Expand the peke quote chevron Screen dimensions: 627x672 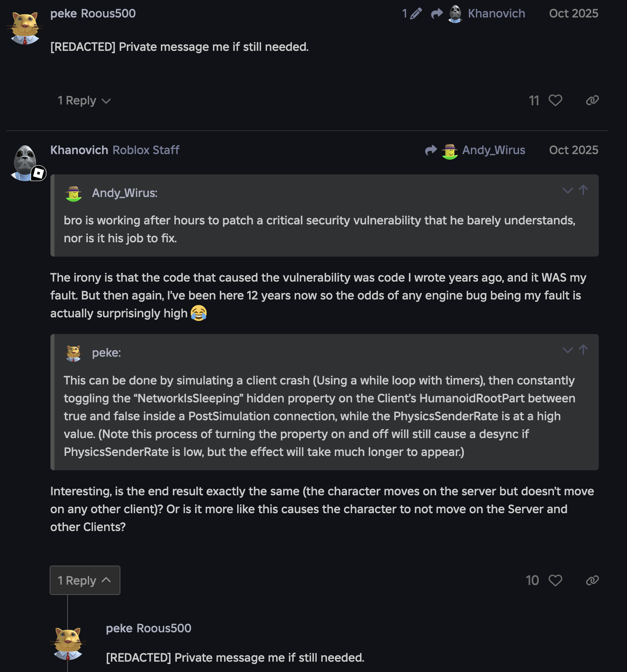coord(567,350)
